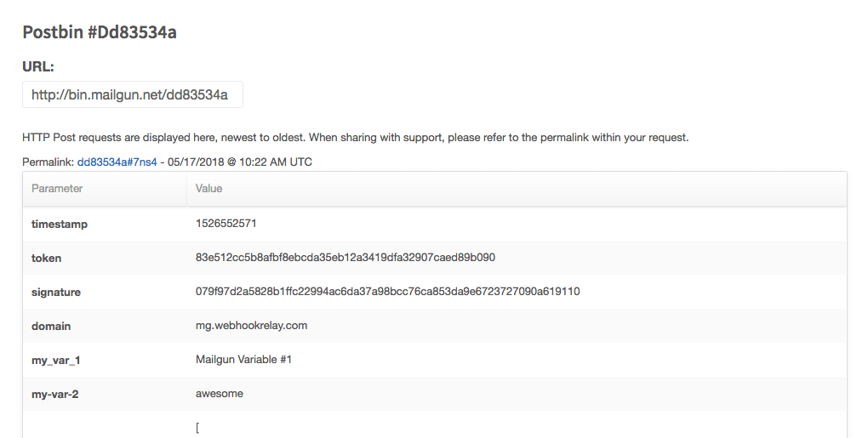Image resolution: width=868 pixels, height=438 pixels.
Task: Click the "awesome" value cell
Action: (x=220, y=394)
